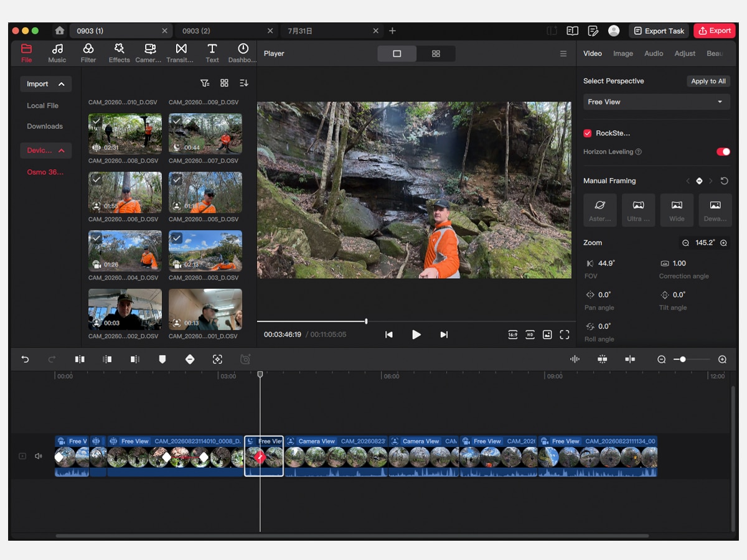
Task: Switch to the Image properties tab
Action: (623, 54)
